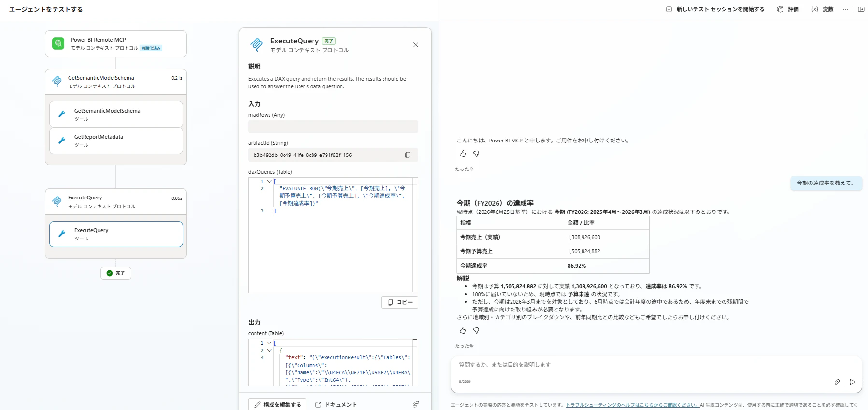Open the GetSemanticModelSchema tool card
868x410 pixels.
pyautogui.click(x=116, y=114)
